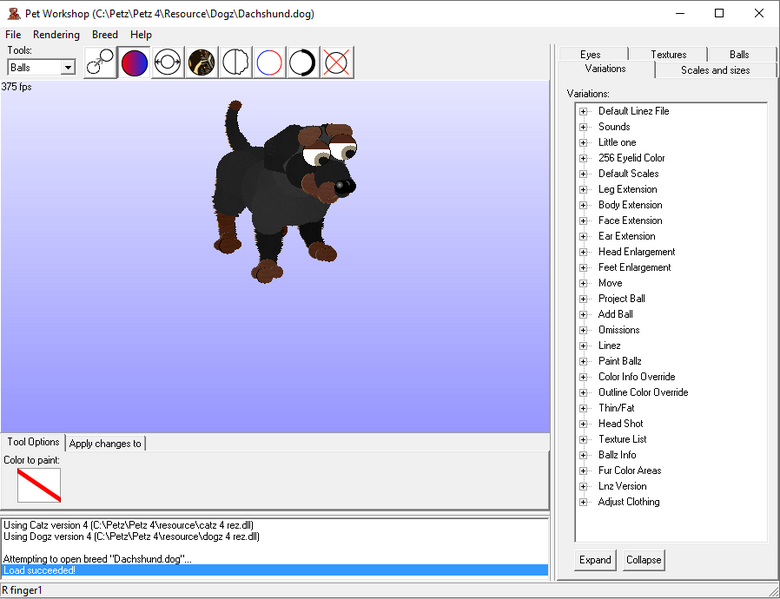
Task: Select the red-blue gradient paint ball tool
Action: (134, 63)
